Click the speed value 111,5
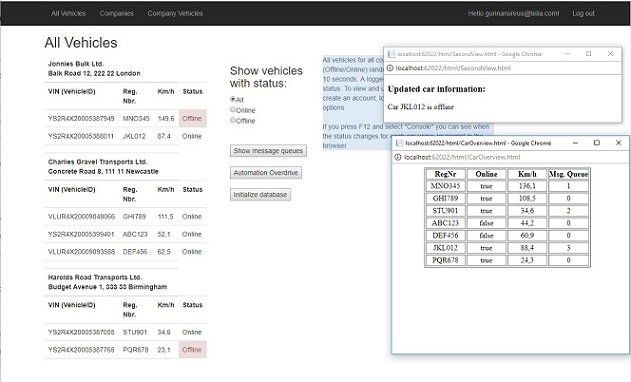 click(x=165, y=217)
